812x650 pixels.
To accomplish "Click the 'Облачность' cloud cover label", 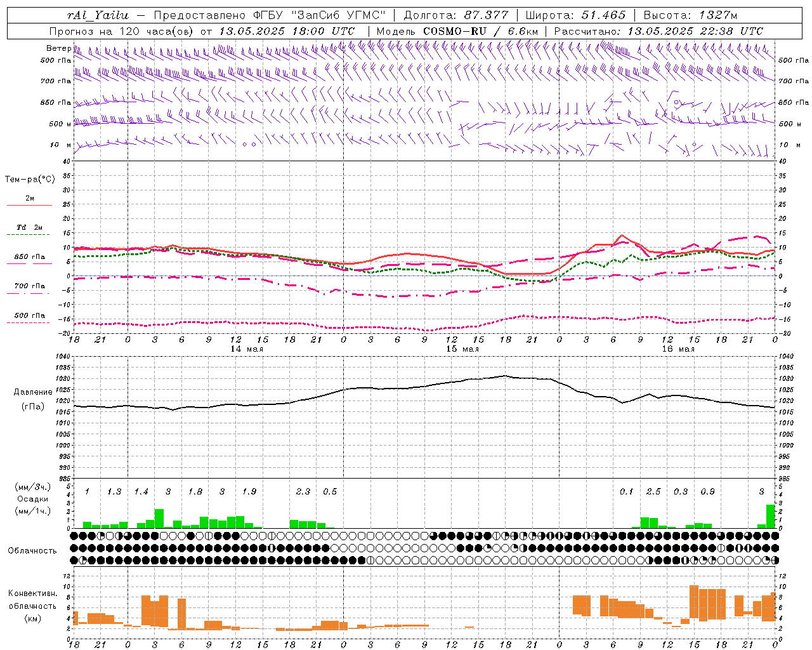I will 32,550.
